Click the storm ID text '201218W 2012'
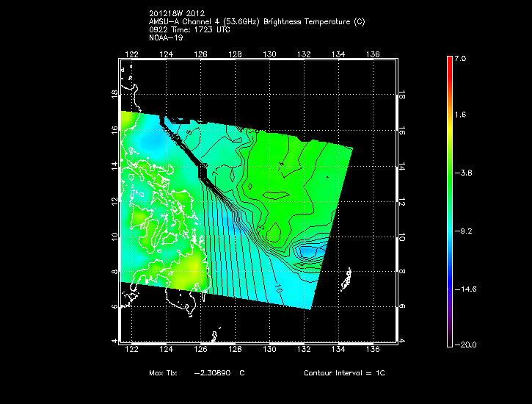 click(x=177, y=13)
